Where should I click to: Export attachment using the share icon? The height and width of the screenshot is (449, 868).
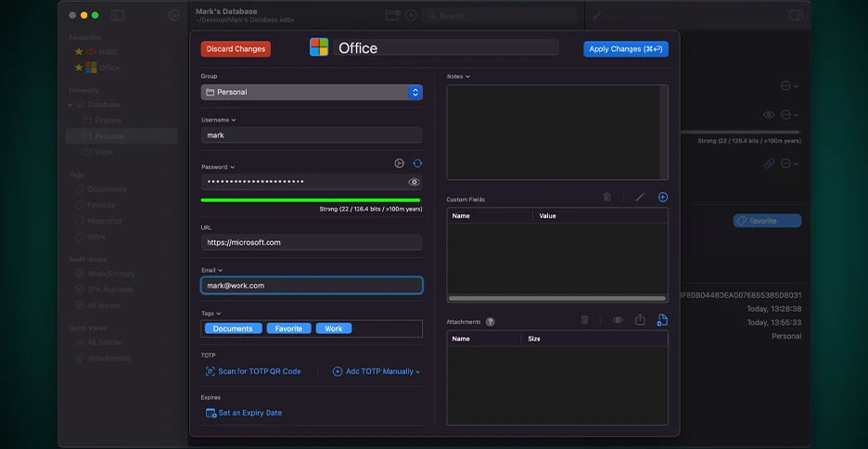pos(640,320)
